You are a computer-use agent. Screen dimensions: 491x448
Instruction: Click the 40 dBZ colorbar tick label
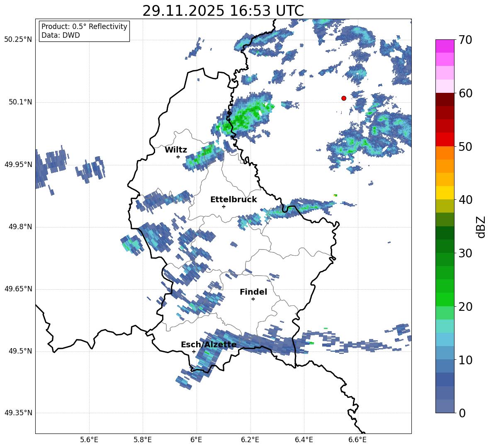(x=465, y=200)
